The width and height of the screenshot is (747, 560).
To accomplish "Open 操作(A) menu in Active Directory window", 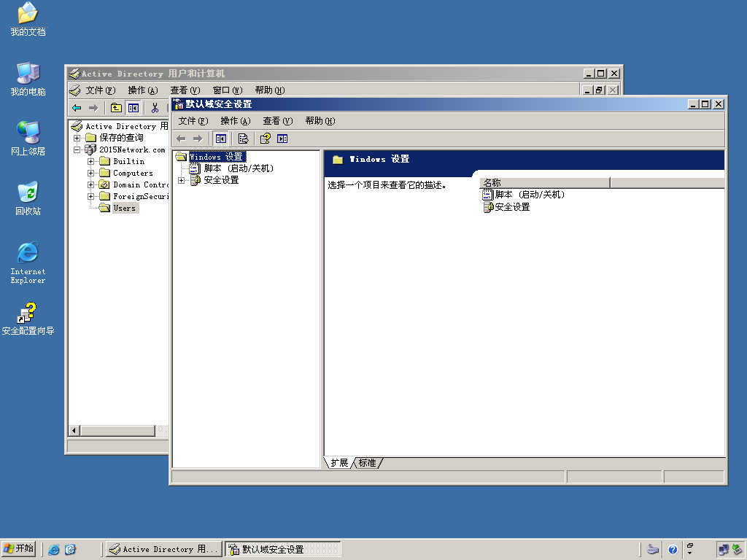I will pos(143,90).
